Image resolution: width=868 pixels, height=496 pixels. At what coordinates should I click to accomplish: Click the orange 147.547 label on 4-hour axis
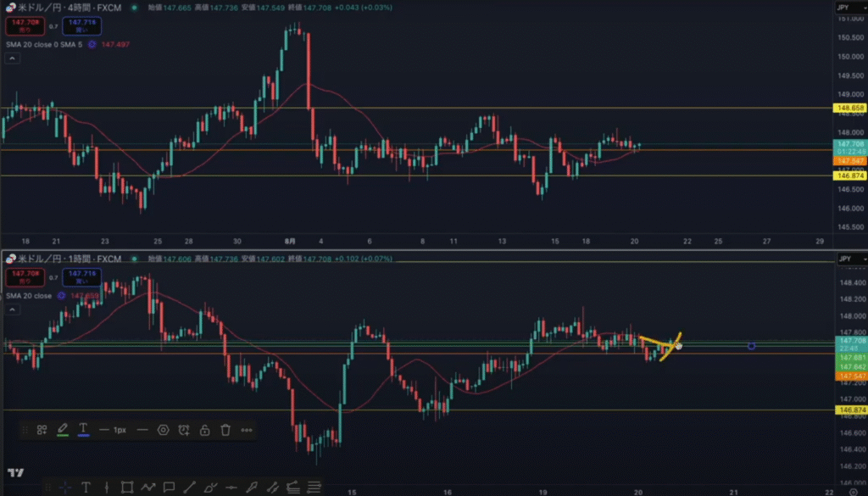(x=850, y=161)
